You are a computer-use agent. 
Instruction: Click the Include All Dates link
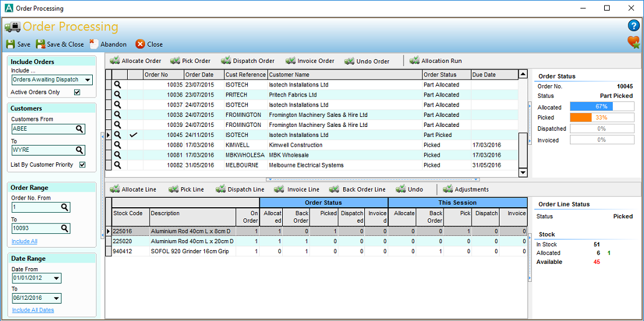pyautogui.click(x=33, y=310)
